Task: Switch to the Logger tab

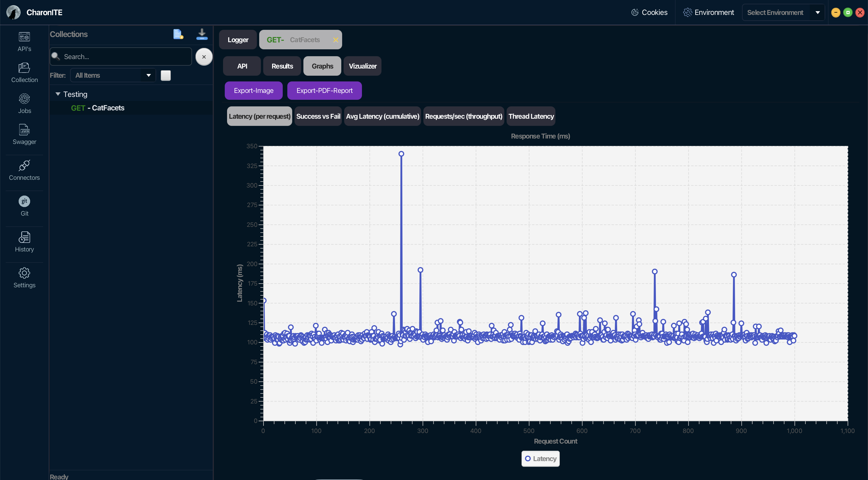Action: coord(238,40)
